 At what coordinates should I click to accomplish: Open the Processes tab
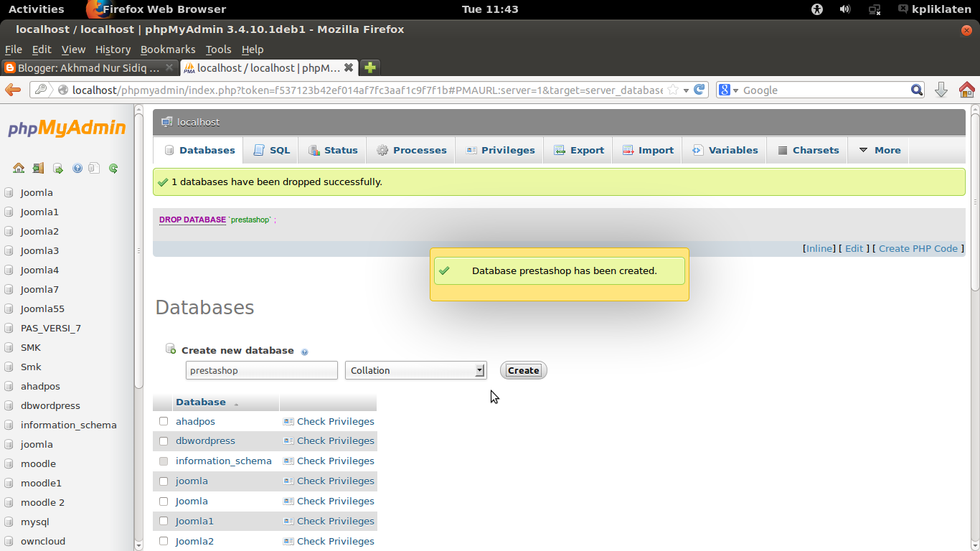click(x=411, y=150)
